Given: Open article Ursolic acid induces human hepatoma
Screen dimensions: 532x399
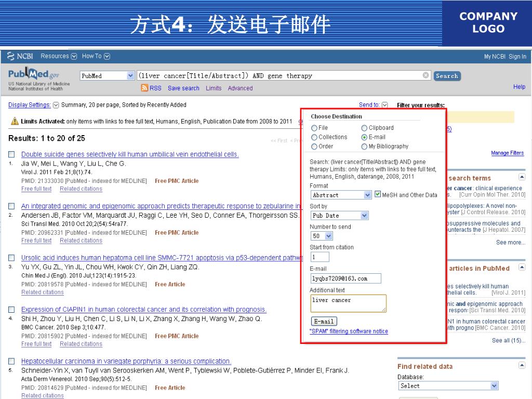Looking at the screenshot, I should [162, 258].
